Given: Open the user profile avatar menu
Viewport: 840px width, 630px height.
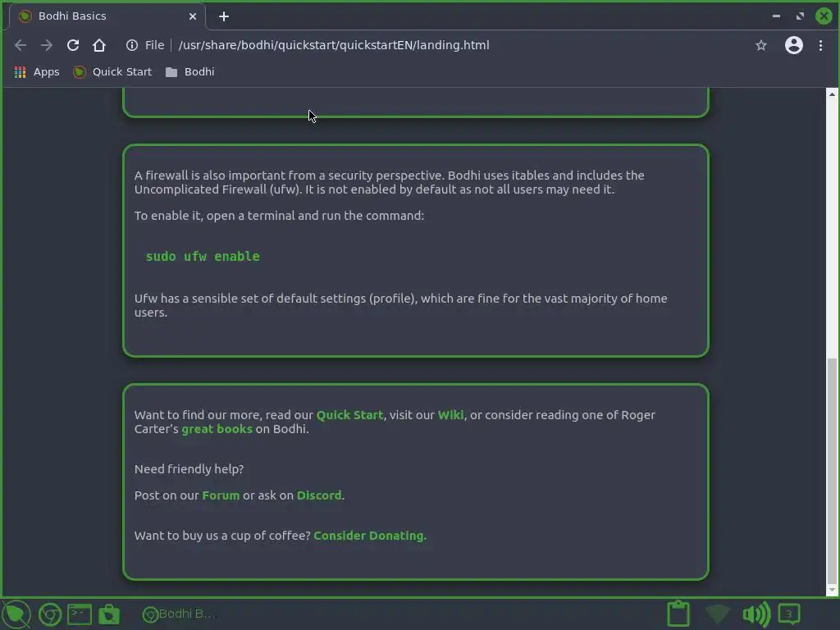Looking at the screenshot, I should click(x=793, y=46).
